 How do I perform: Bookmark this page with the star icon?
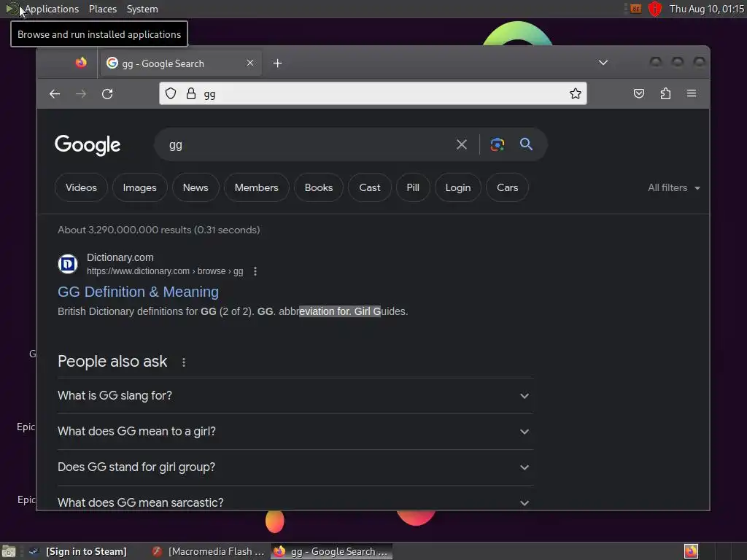point(576,93)
